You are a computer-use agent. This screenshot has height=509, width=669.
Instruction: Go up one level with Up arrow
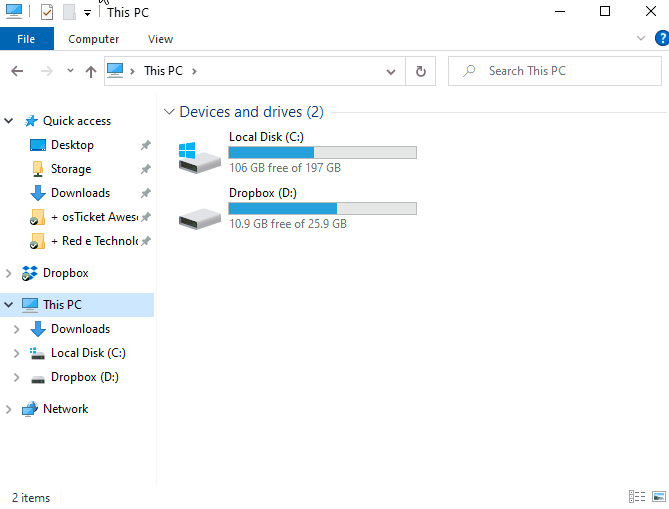[90, 71]
